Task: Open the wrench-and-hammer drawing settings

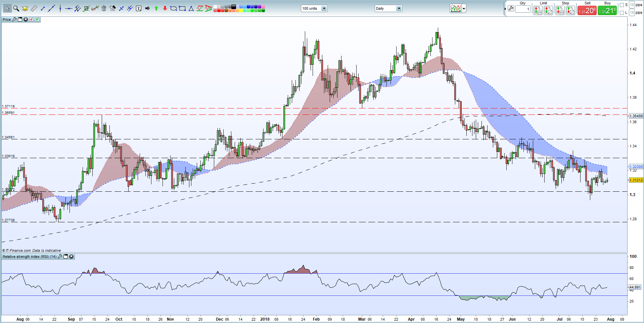Action: (112, 8)
